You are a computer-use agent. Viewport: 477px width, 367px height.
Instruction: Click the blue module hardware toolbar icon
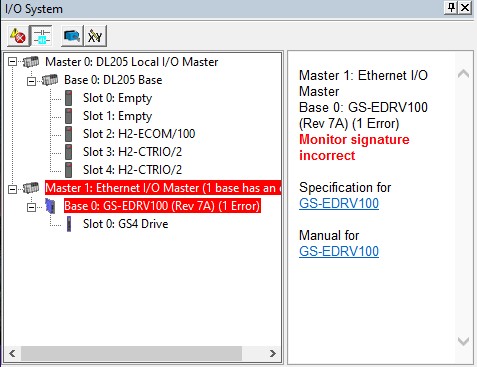(x=72, y=36)
